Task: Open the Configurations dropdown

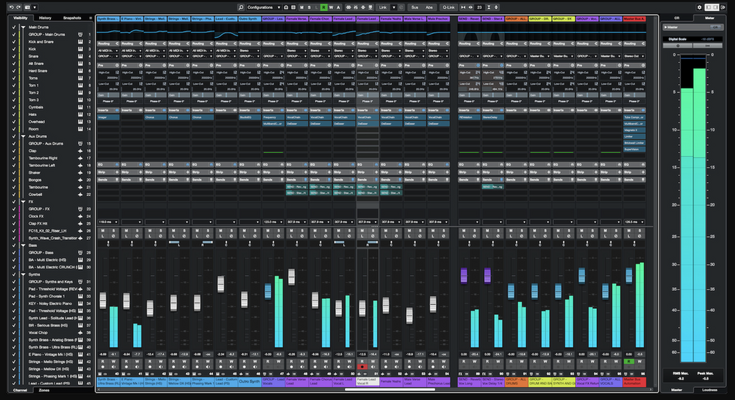Action: [263, 8]
